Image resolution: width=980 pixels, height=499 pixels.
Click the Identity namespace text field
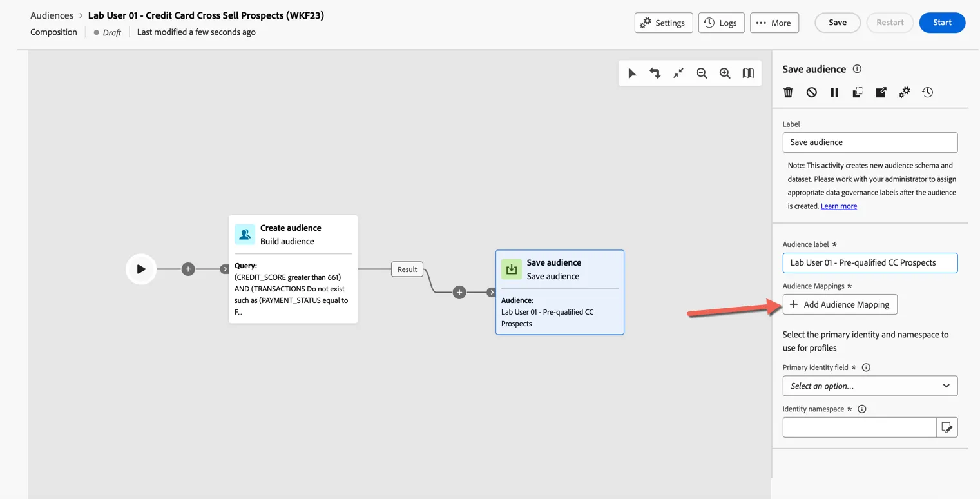[859, 427]
